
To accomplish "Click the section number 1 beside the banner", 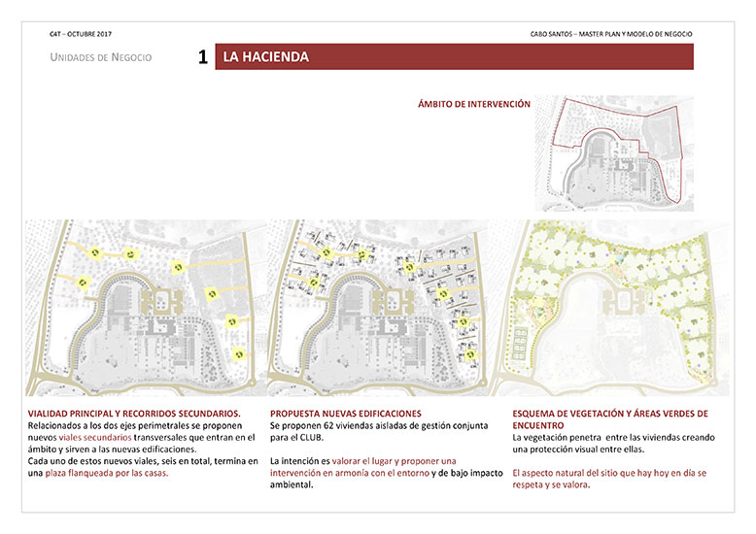I will pyautogui.click(x=202, y=58).
